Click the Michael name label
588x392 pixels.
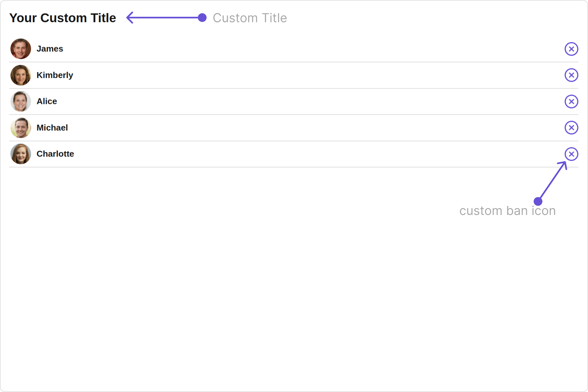52,128
